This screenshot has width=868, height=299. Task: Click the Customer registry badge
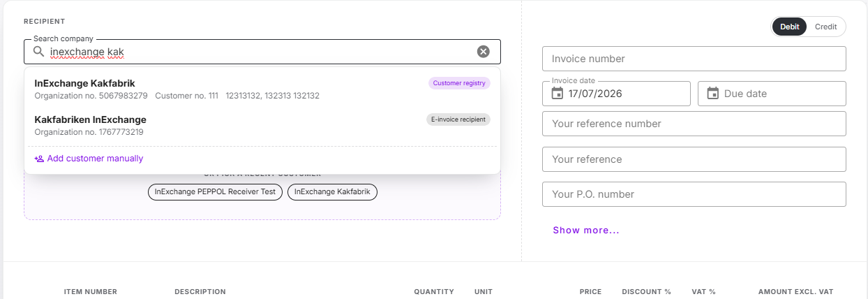point(459,83)
